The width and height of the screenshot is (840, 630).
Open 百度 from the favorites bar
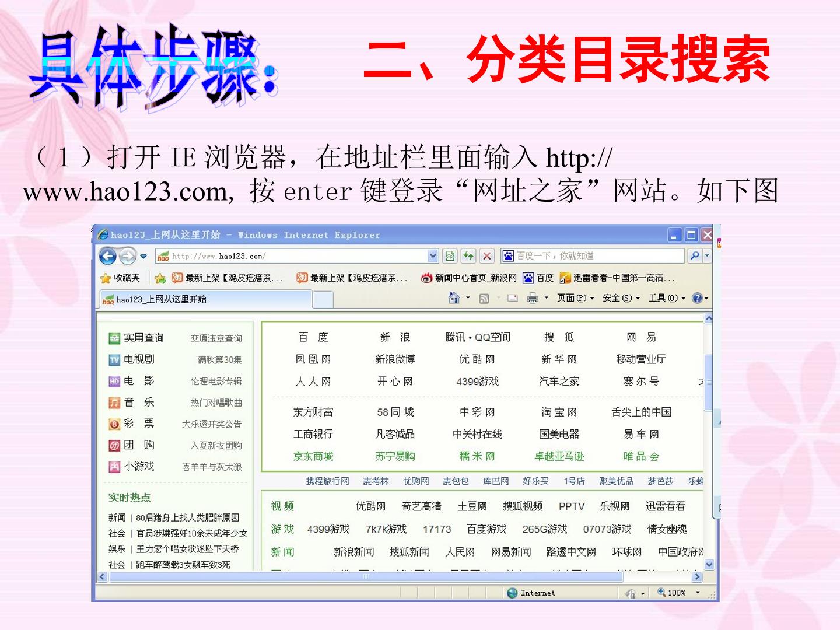538,278
